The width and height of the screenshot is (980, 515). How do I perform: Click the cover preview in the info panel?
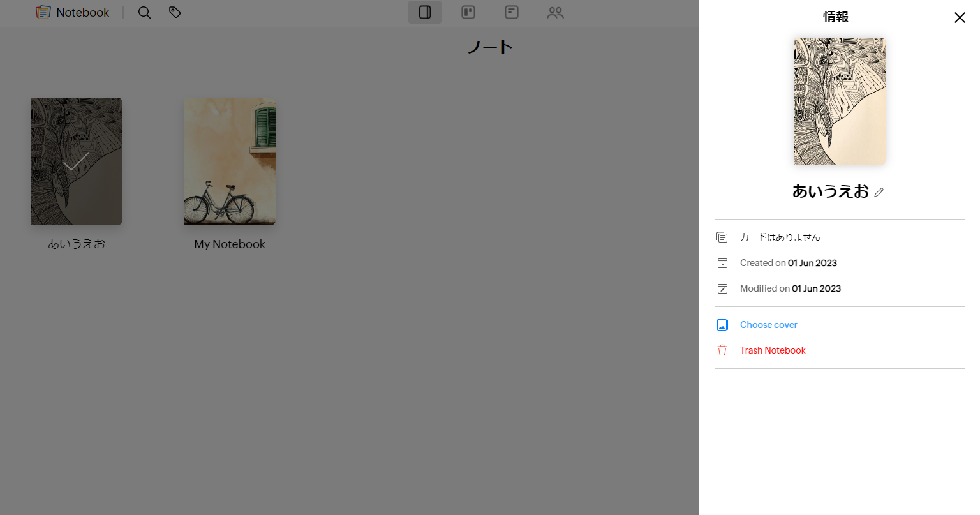point(839,101)
